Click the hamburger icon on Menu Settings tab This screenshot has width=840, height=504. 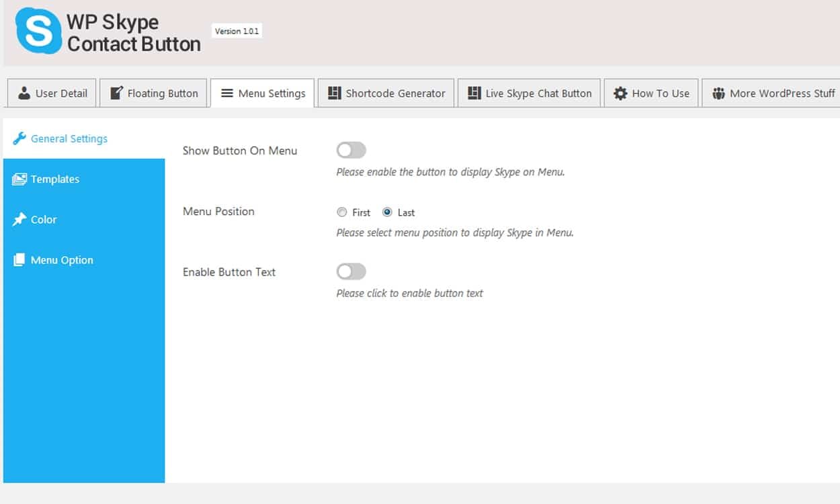pyautogui.click(x=227, y=93)
